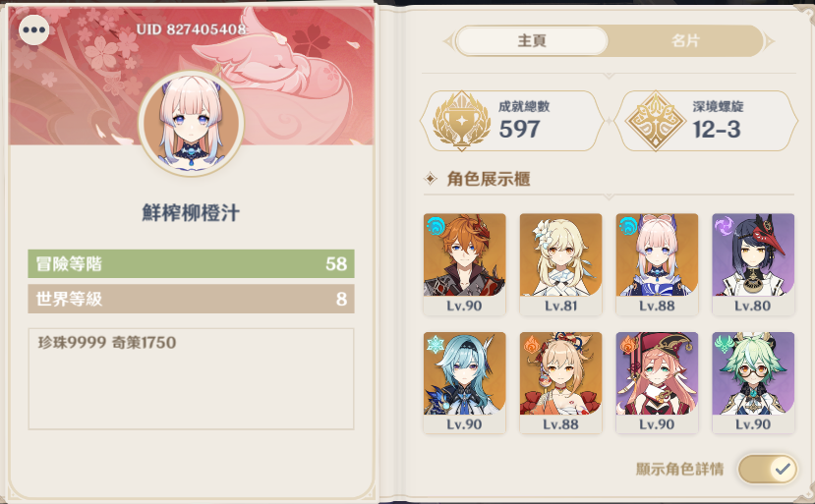Select the masked Lv.80 Electro character card

(753, 264)
